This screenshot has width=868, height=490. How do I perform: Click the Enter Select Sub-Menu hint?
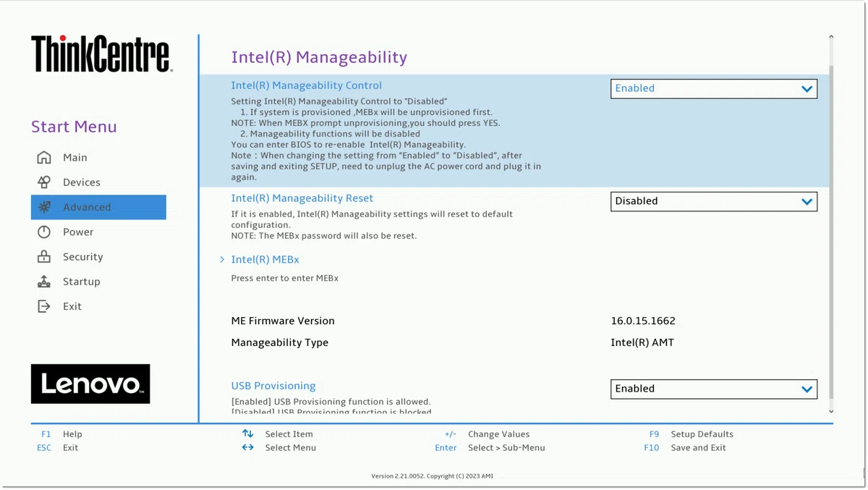[x=490, y=448]
